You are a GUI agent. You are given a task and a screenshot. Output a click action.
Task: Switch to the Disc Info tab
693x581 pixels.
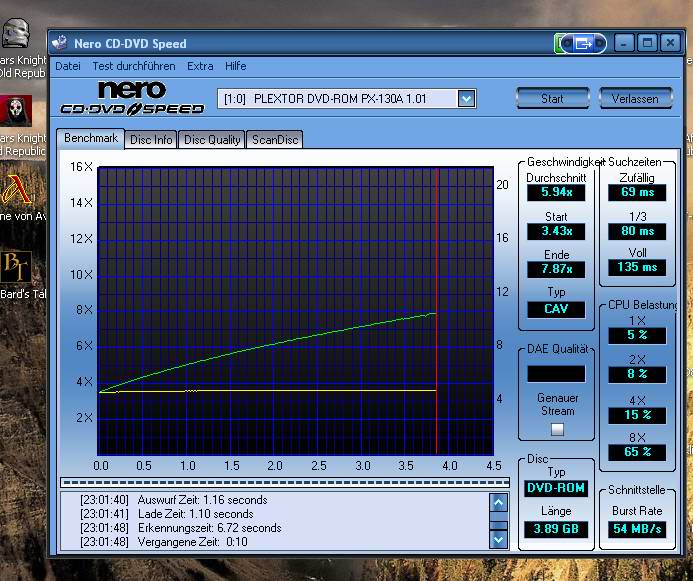151,140
